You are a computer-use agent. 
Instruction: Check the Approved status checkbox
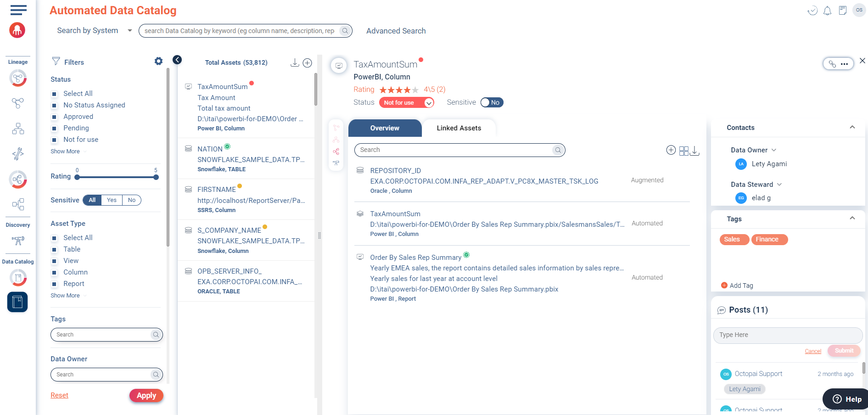coord(54,117)
